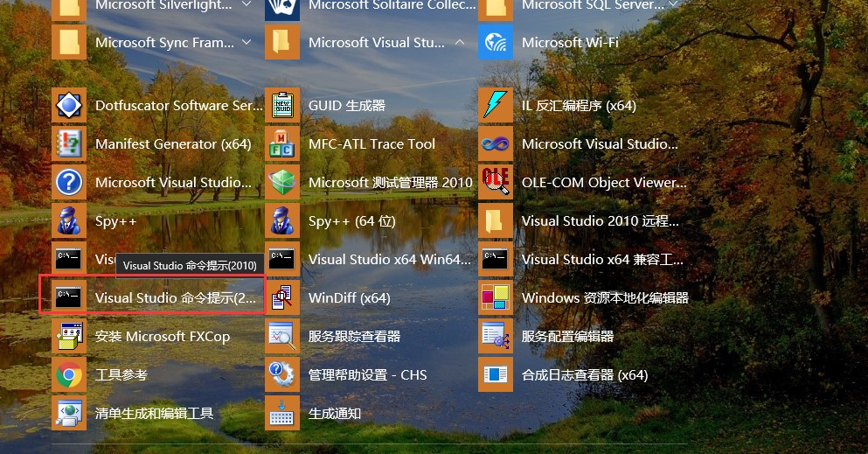Open the Chrome icon for 工具参考
Image resolution: width=868 pixels, height=454 pixels.
[69, 374]
